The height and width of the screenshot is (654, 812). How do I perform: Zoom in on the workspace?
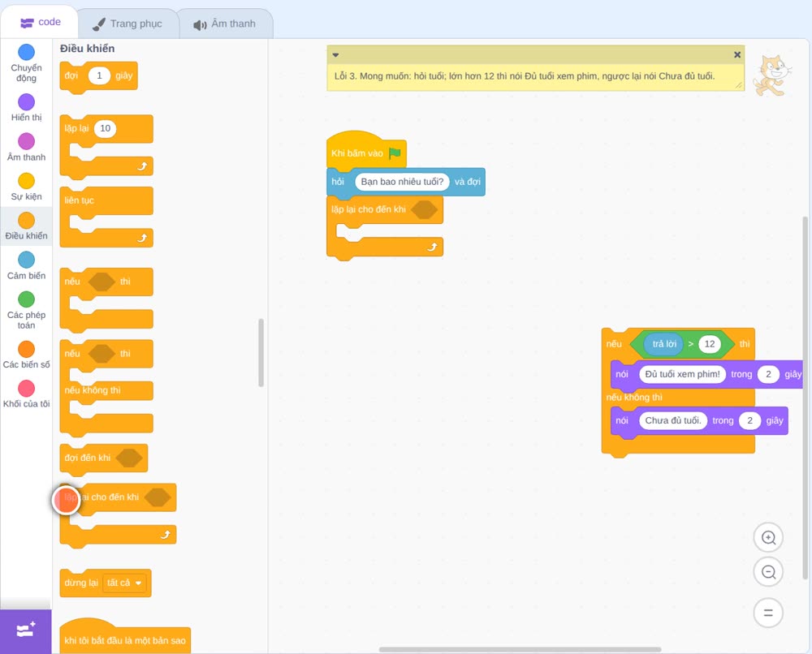tap(768, 538)
